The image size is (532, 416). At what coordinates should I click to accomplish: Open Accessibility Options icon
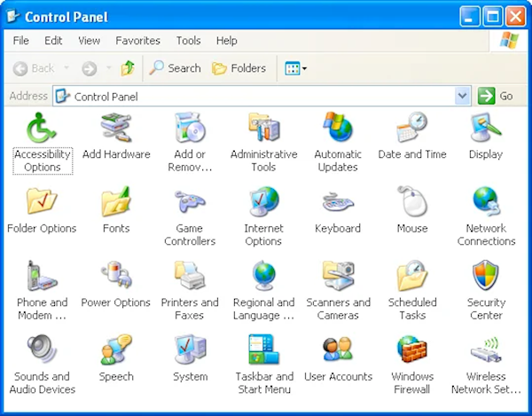coord(42,129)
